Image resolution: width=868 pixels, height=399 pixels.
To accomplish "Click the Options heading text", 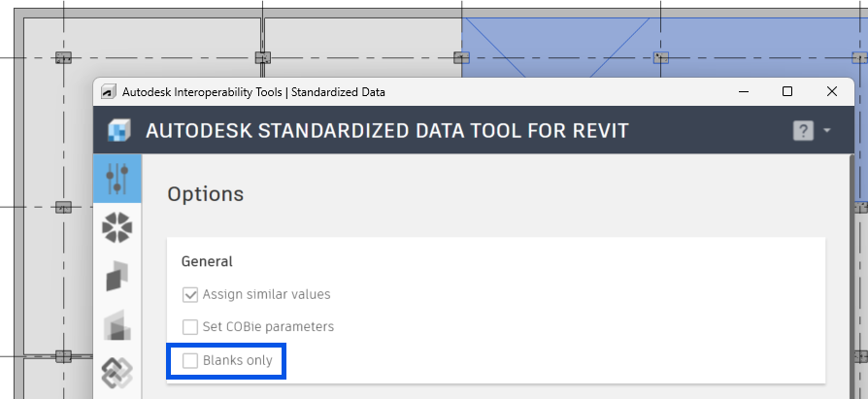I will (206, 194).
